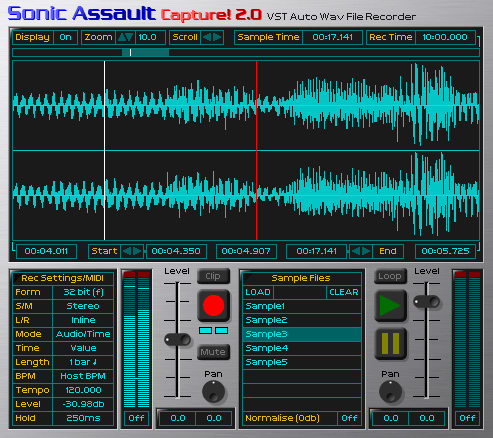This screenshot has width=493, height=438.
Task: Click the upper left channel waveform
Action: click(246, 105)
